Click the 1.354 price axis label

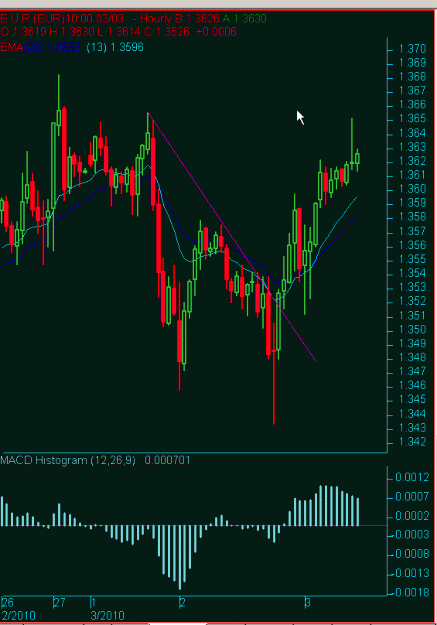[x=413, y=273]
